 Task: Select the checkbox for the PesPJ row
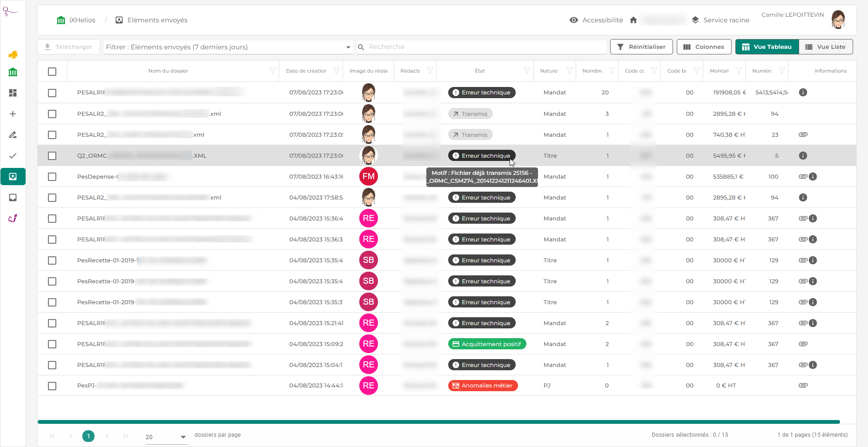point(52,386)
